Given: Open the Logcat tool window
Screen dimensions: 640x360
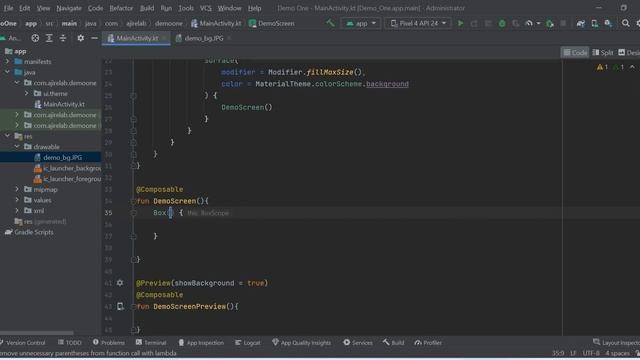Looking at the screenshot, I should tap(247, 342).
